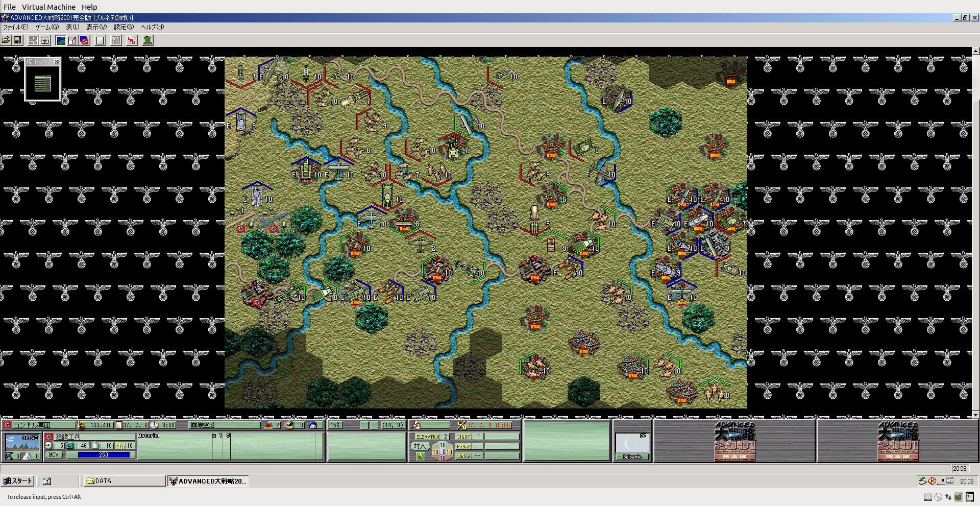The image size is (980, 506).
Task: Click the calendar date icon
Action: 119,425
